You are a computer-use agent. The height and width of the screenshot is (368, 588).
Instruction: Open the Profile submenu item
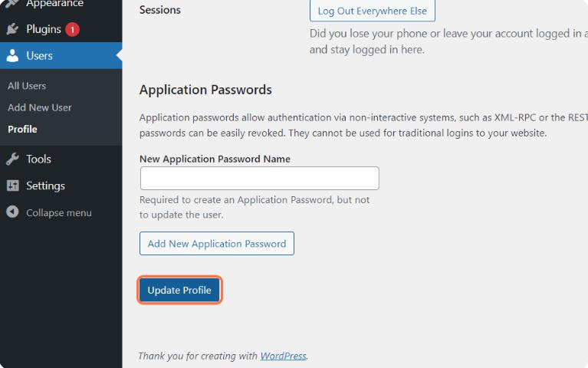click(x=22, y=130)
